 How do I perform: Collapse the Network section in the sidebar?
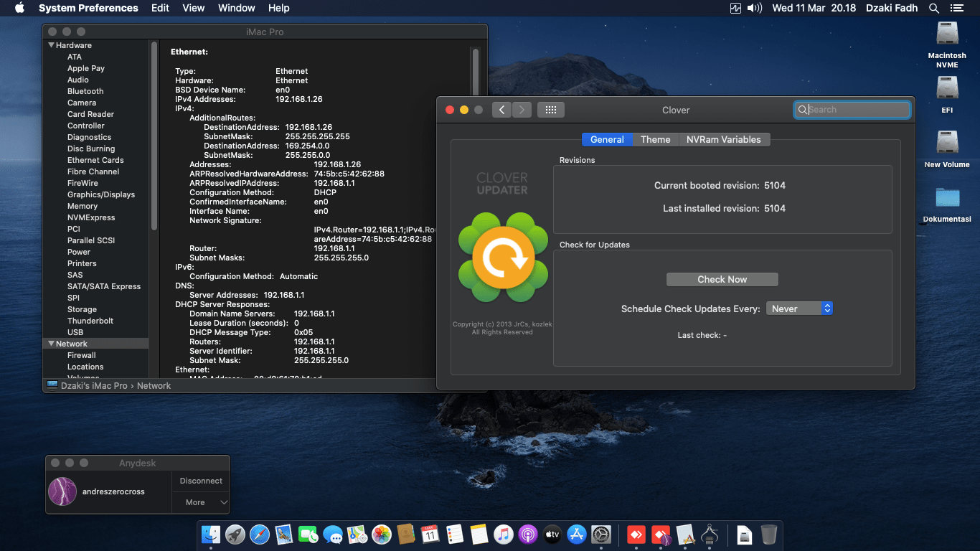(x=52, y=343)
